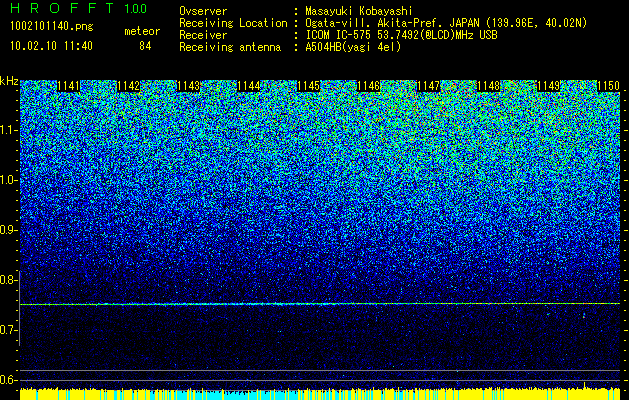
Task: Select the filename 1002101140.png
Action: click(52, 27)
